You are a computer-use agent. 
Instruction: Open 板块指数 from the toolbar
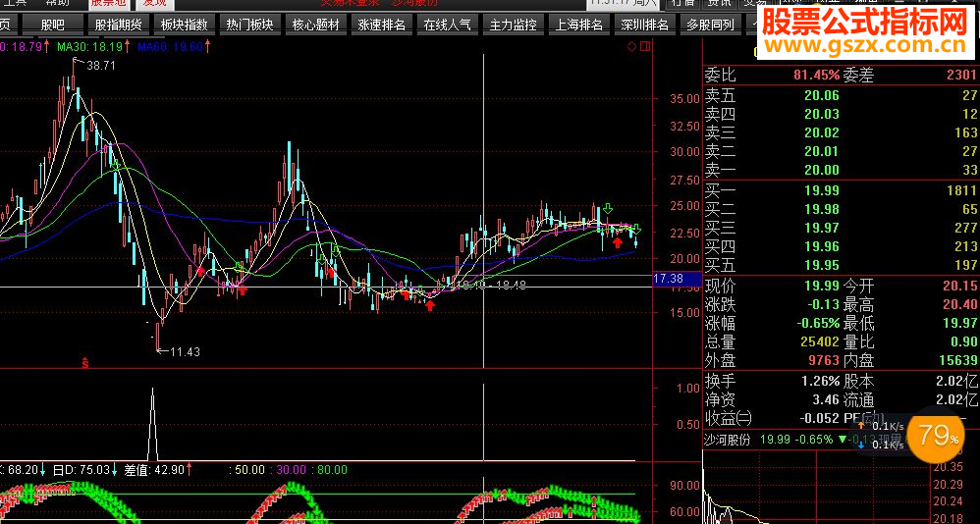[x=184, y=25]
